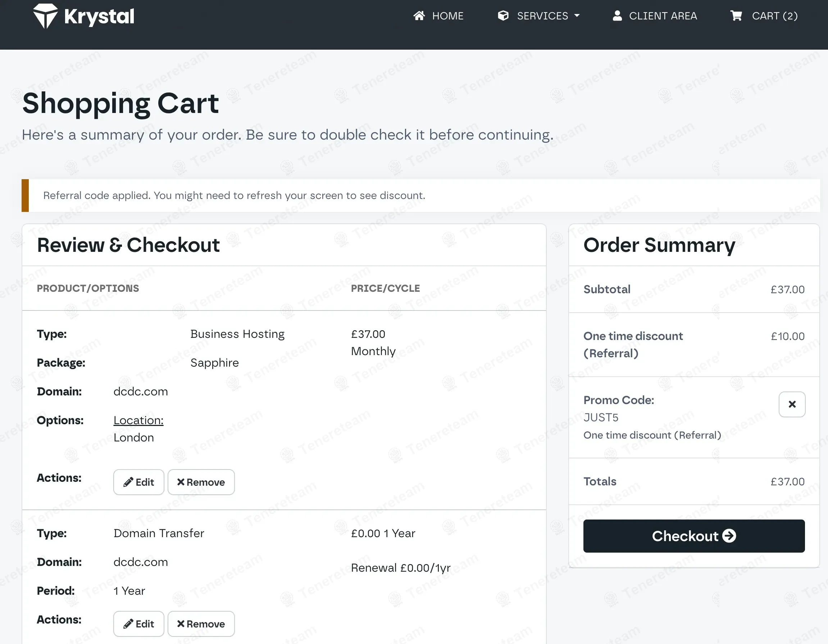Click the home house icon
The height and width of the screenshot is (644, 828).
click(x=419, y=16)
